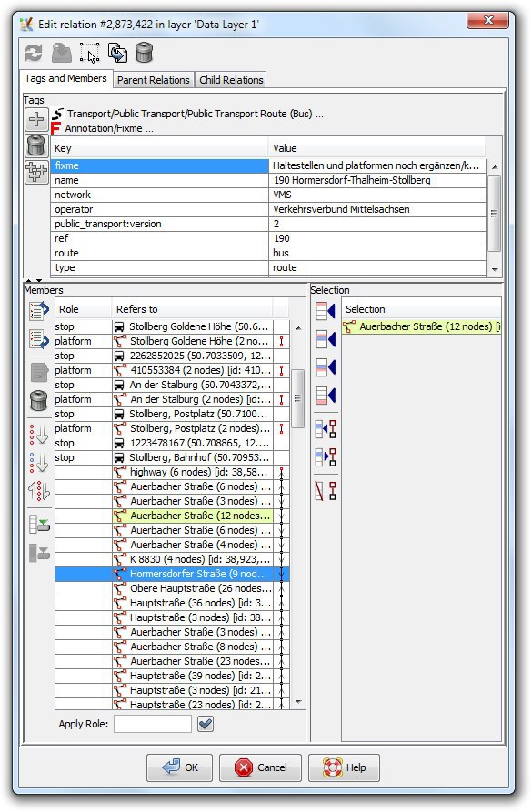Click the paste tags icon beside tags table
The image size is (532, 812).
(36, 172)
